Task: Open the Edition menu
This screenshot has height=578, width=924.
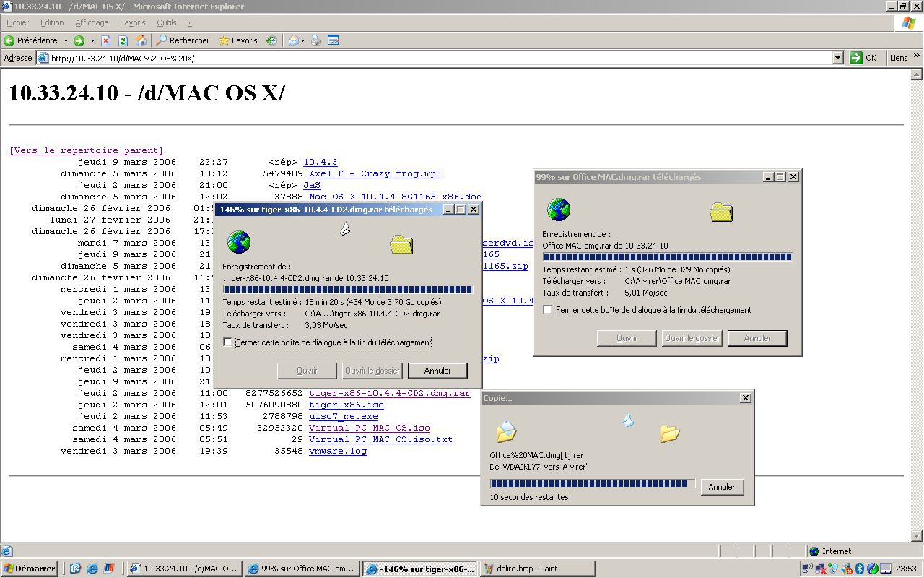Action: (x=52, y=22)
